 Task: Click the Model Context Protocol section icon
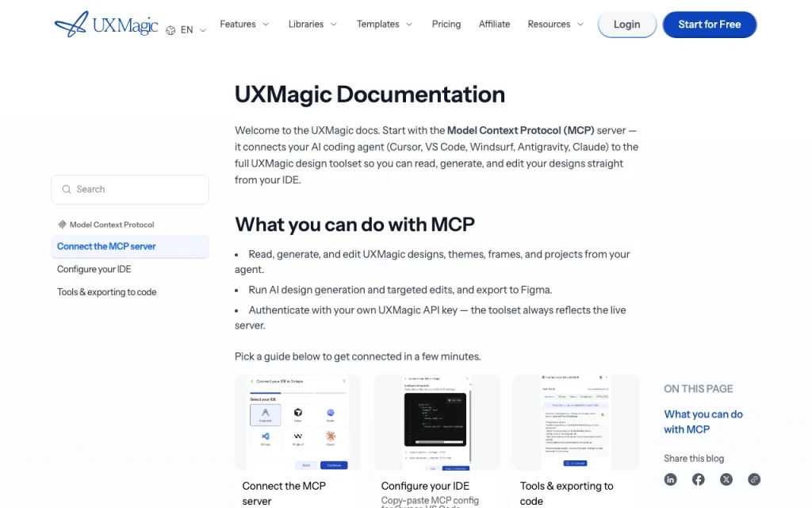pyautogui.click(x=62, y=225)
